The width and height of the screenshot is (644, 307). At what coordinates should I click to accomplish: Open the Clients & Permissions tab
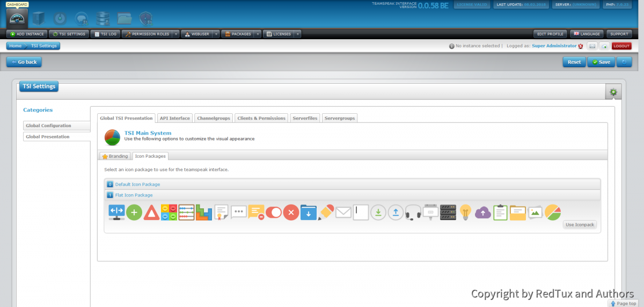tap(261, 118)
